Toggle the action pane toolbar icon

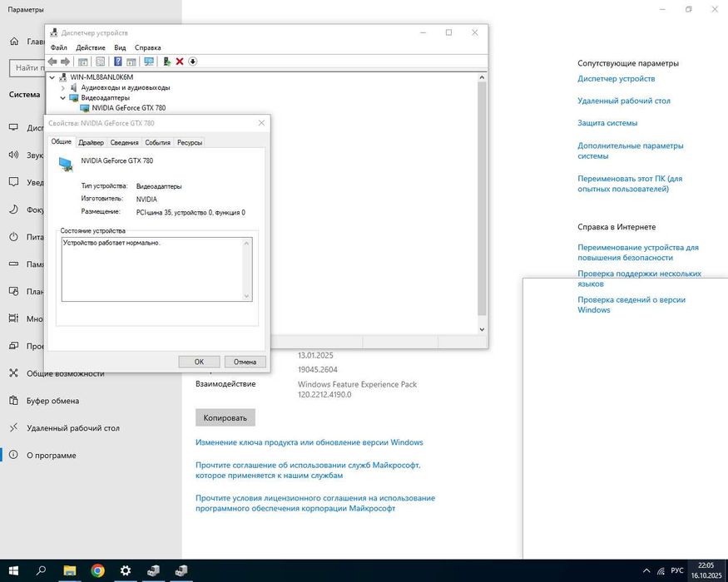pyautogui.click(x=131, y=62)
